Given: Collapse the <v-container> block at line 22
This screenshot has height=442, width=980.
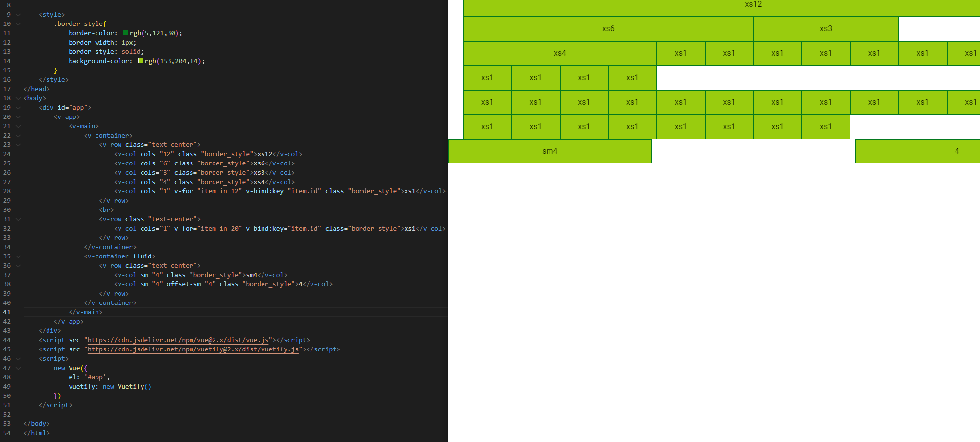Looking at the screenshot, I should pos(18,136).
